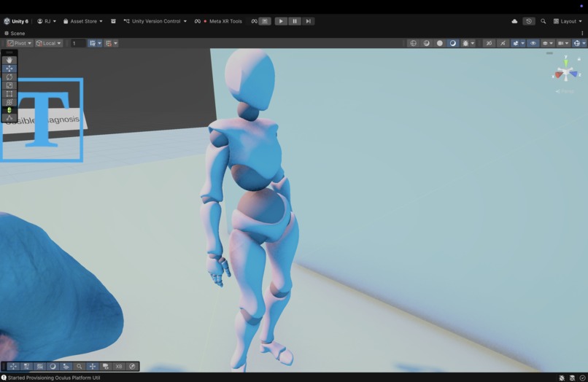The width and height of the screenshot is (588, 382).
Task: Click the grid size input field
Action: 78,43
